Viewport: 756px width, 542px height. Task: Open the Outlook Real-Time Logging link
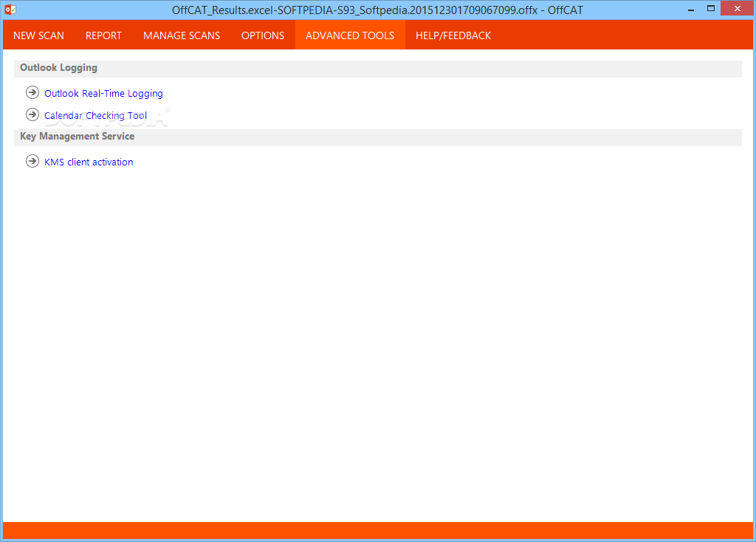[x=103, y=94]
